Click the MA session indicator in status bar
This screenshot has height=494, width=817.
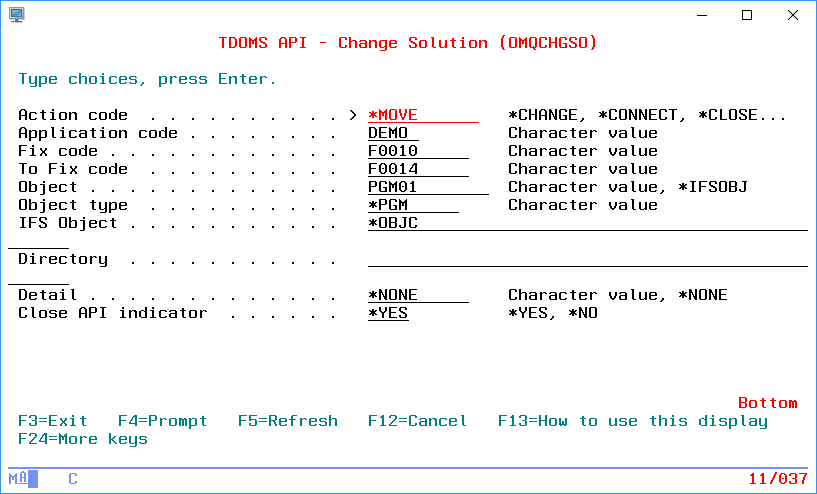(18, 479)
